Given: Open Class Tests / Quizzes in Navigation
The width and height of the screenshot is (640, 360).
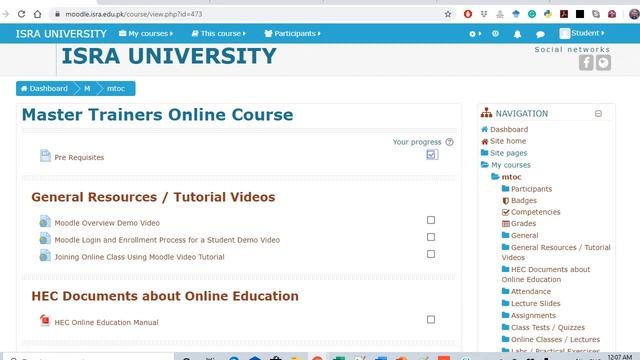Looking at the screenshot, I should point(548,327).
